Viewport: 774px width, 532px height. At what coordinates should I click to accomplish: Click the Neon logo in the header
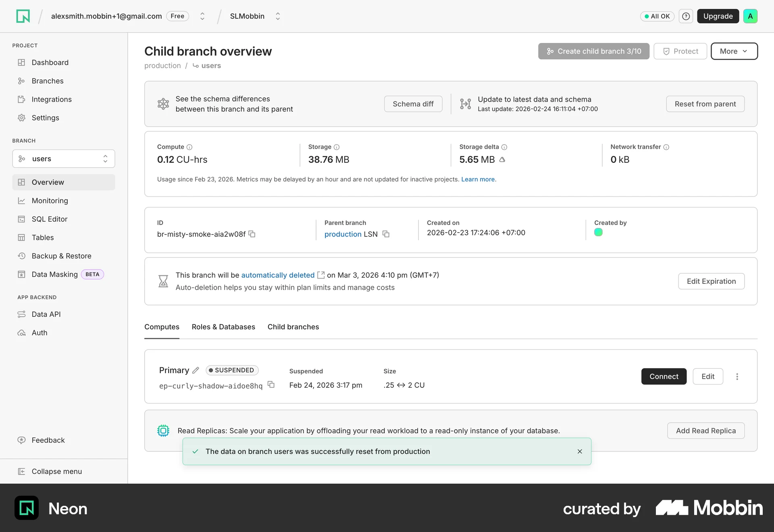pyautogui.click(x=23, y=16)
